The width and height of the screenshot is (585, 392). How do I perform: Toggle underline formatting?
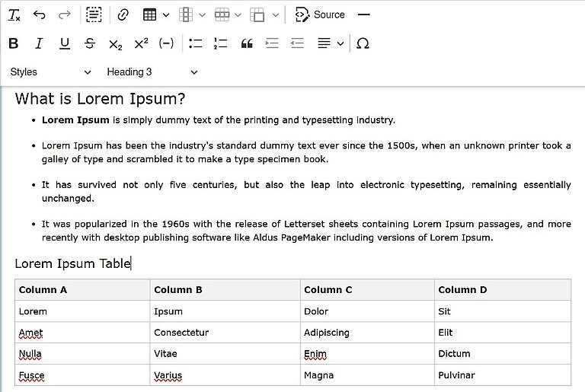pyautogui.click(x=65, y=43)
